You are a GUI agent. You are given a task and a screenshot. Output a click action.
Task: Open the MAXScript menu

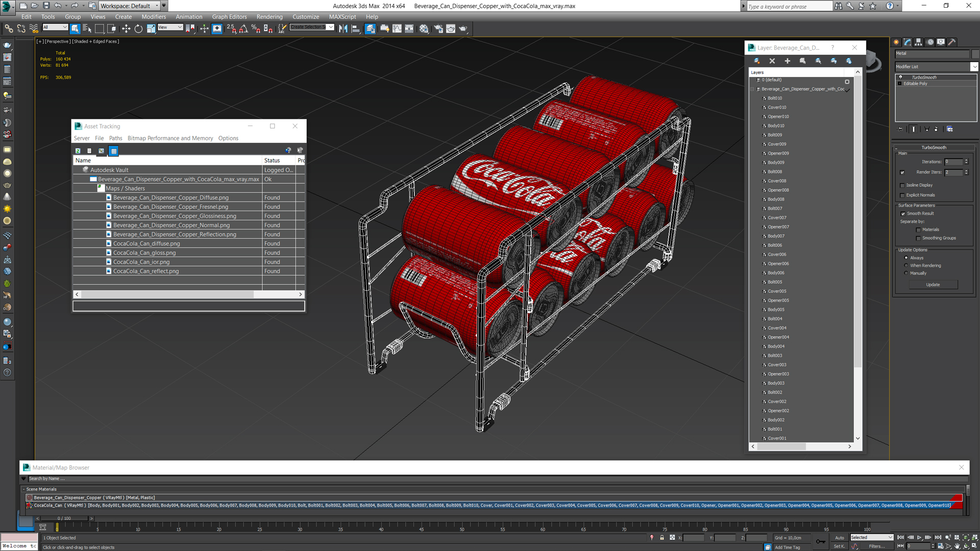click(342, 16)
